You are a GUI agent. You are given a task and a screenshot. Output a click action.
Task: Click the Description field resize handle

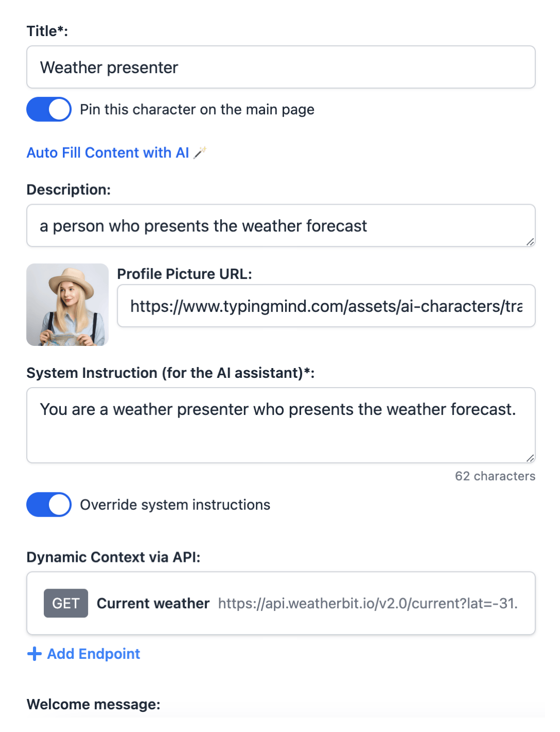pos(530,242)
